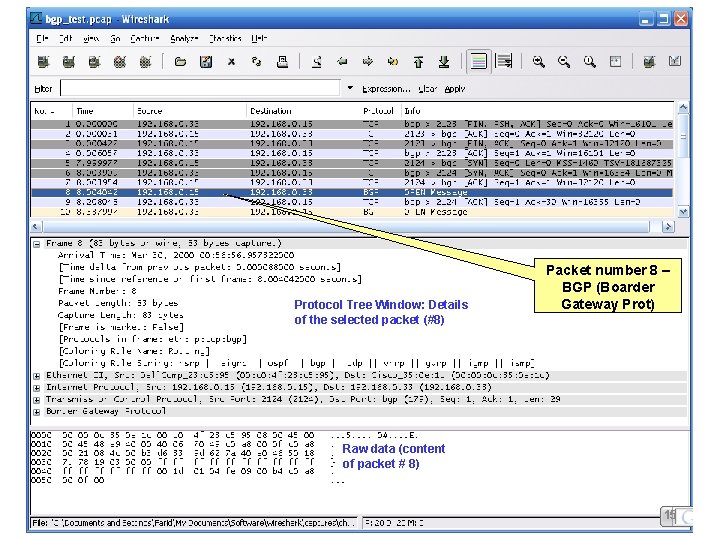Image resolution: width=720 pixels, height=540 pixels.
Task: Expand the Internet Protocol tree node
Action: pyautogui.click(x=37, y=388)
